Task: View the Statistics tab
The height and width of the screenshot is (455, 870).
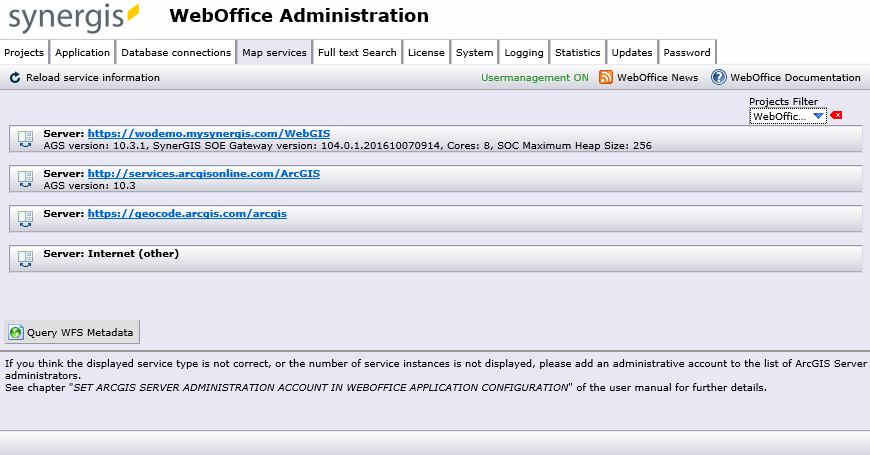Action: 578,52
